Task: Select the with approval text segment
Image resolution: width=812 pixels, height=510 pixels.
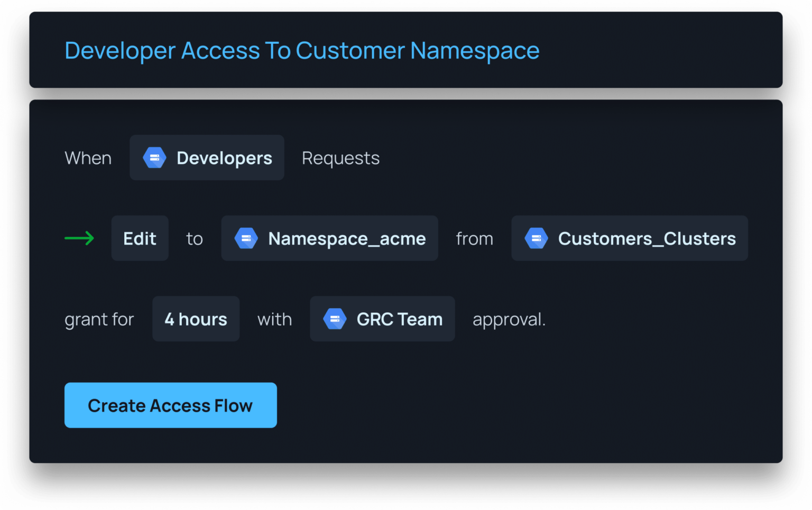Action: (x=274, y=319)
